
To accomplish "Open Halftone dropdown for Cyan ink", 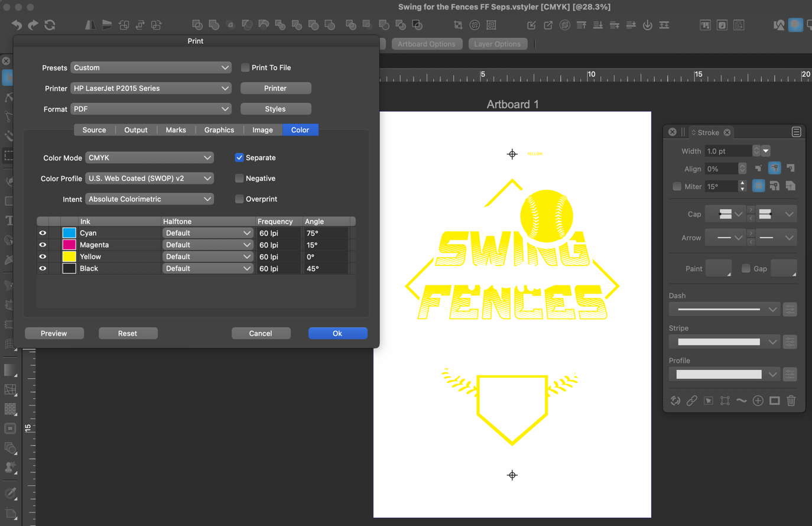I will 208,233.
